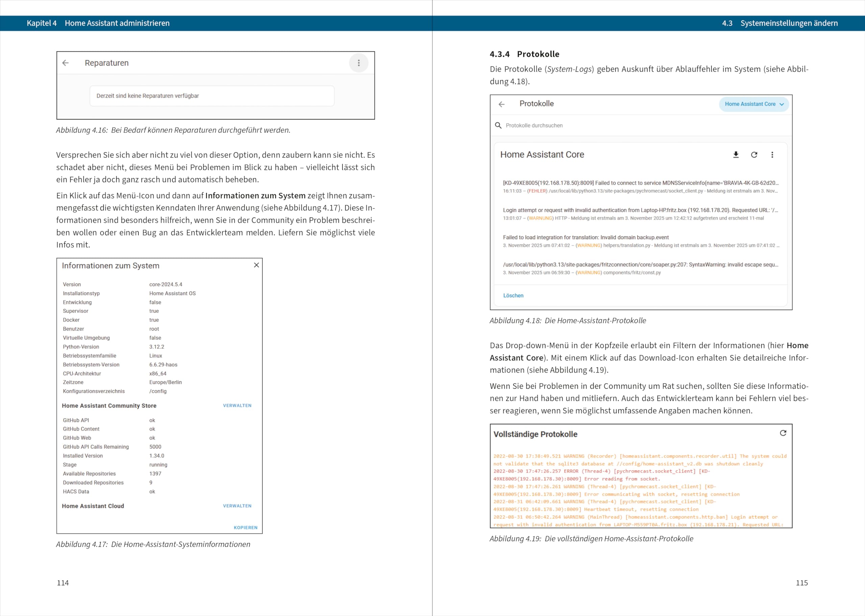Click the KOPIEREN button
865x616 pixels.
pyautogui.click(x=245, y=528)
